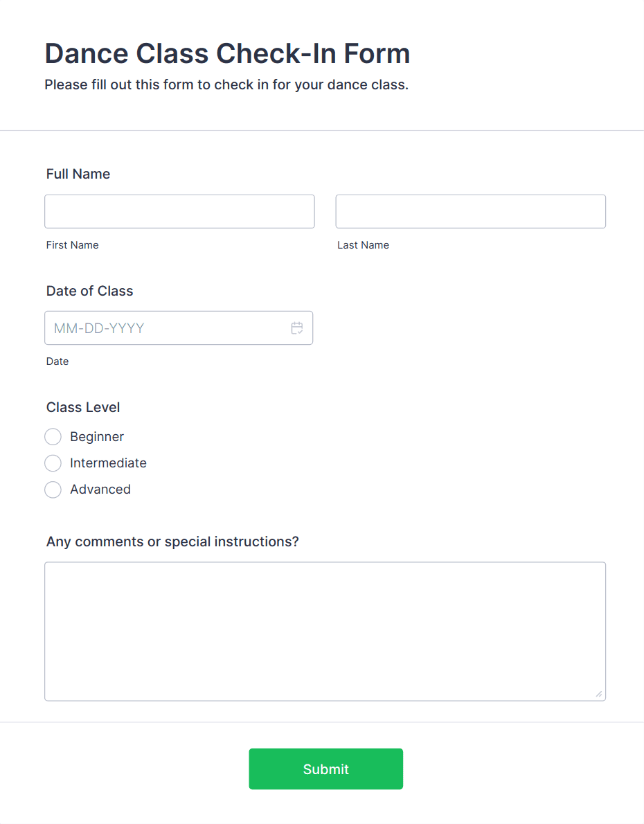This screenshot has height=824, width=644.
Task: Select the Beginner radio button
Action: tap(53, 436)
